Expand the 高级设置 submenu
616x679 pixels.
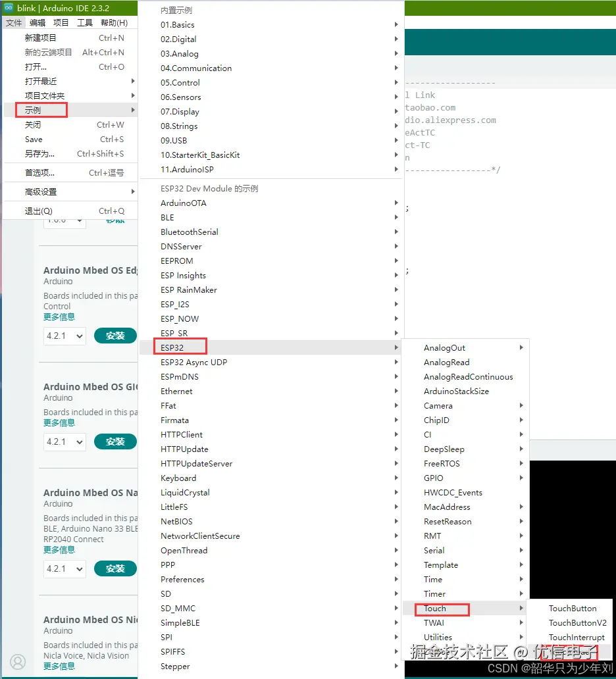[x=70, y=192]
